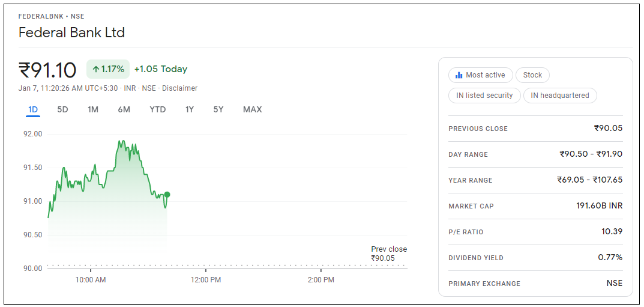Image resolution: width=644 pixels, height=307 pixels.
Task: Click the 12:00 PM axis label
Action: click(x=206, y=281)
